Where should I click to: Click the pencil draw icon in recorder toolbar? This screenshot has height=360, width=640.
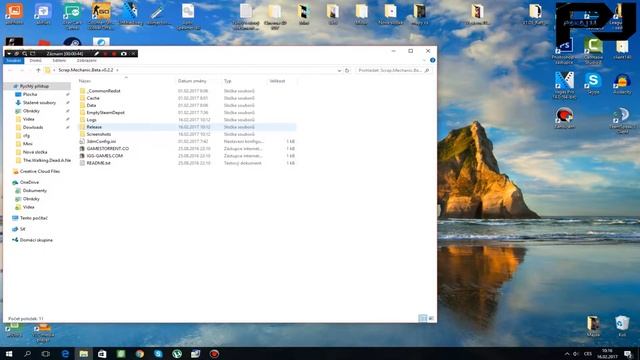click(97, 53)
